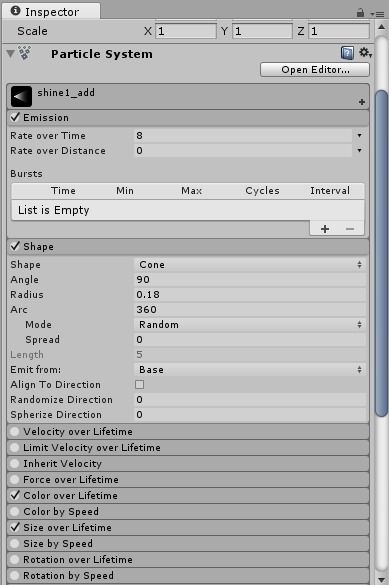This screenshot has width=389, height=585.
Task: Click the Angle field showing 90
Action: [x=250, y=279]
